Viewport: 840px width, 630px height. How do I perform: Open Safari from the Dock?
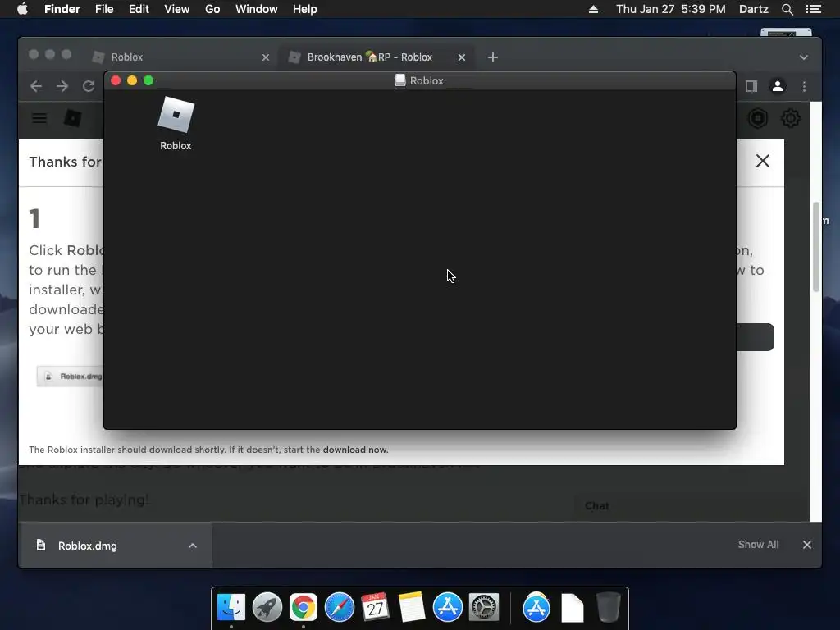[340, 608]
